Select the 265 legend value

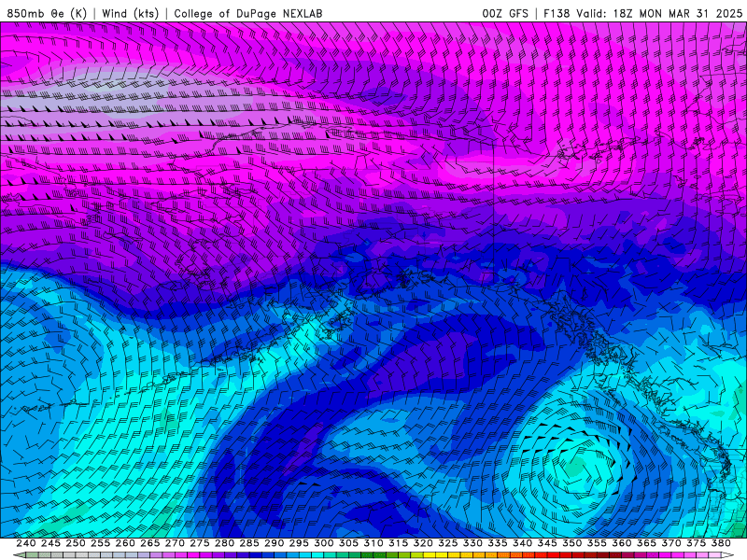coord(149,543)
